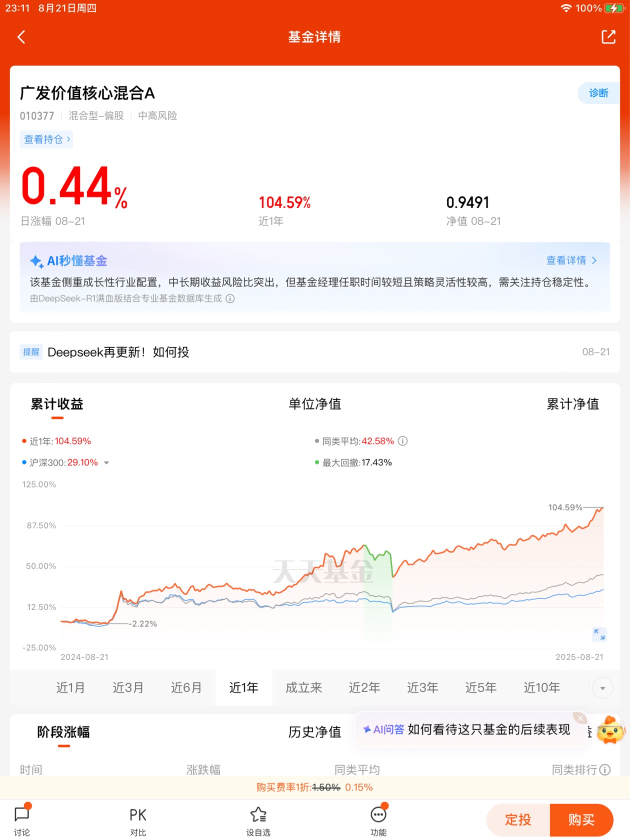Tap the 最大回撤 17.43% legend entry
The width and height of the screenshot is (630, 840).
[353, 462]
